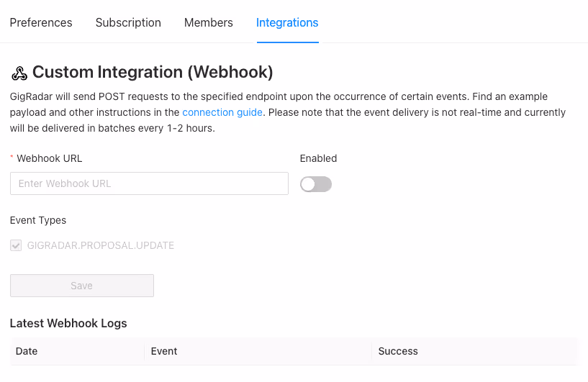Focus the Enter Webhook URL field
588x382 pixels.
tap(149, 183)
